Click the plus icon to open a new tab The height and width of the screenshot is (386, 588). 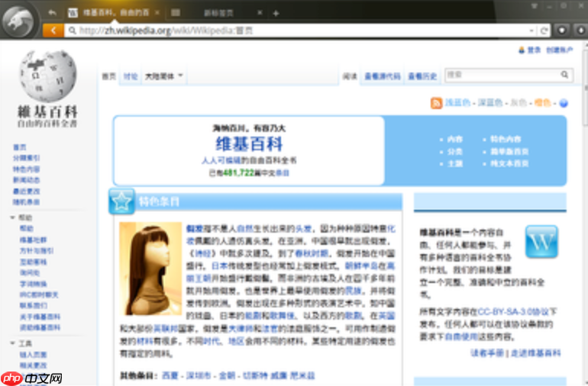pos(276,14)
